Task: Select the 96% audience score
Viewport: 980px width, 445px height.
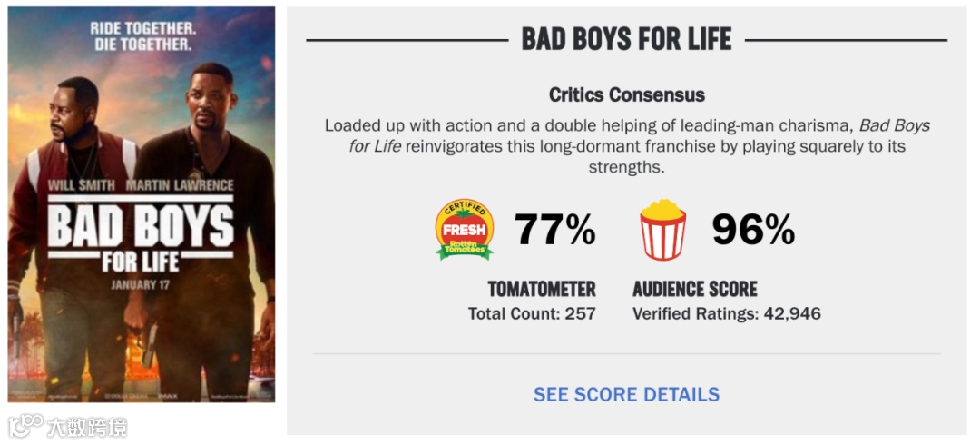Action: tap(753, 230)
